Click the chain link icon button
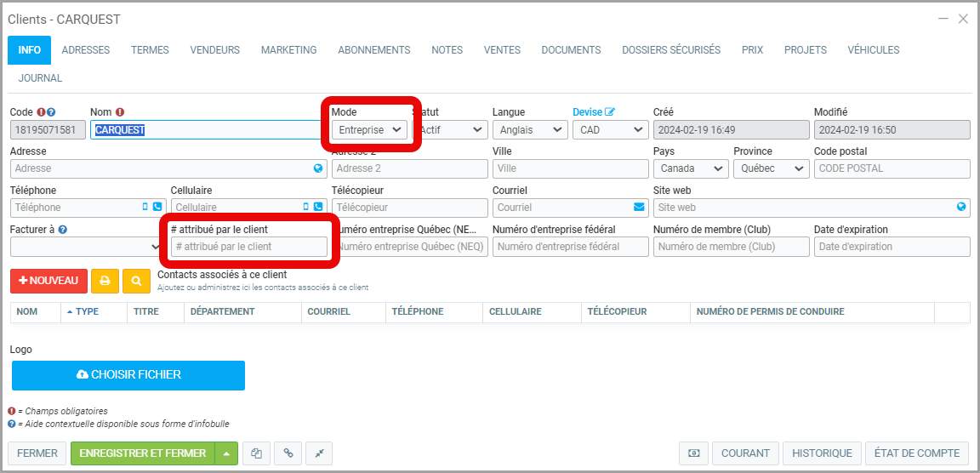 (288, 453)
